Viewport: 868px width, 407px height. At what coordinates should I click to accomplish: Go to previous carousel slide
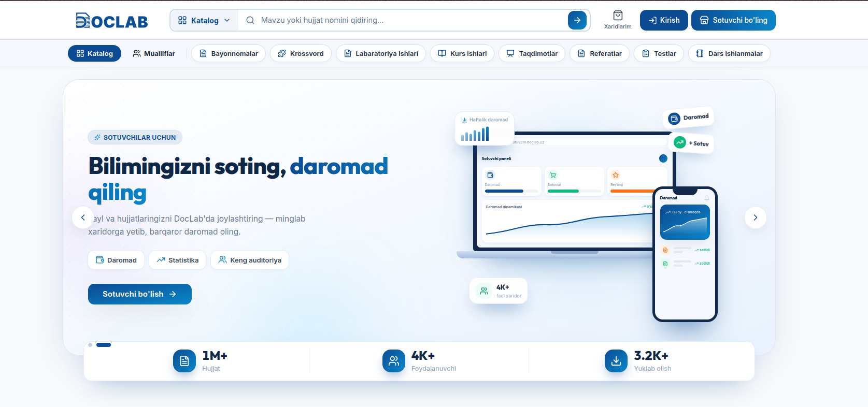click(83, 217)
